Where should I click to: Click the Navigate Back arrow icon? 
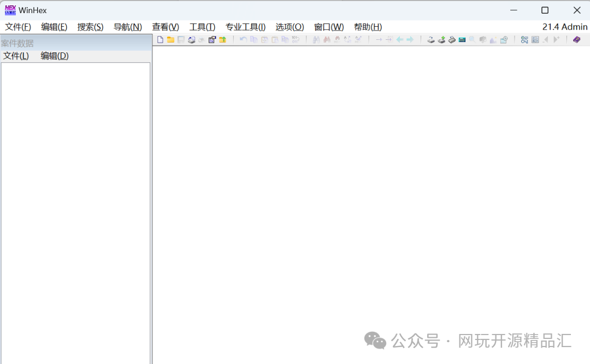pos(400,40)
